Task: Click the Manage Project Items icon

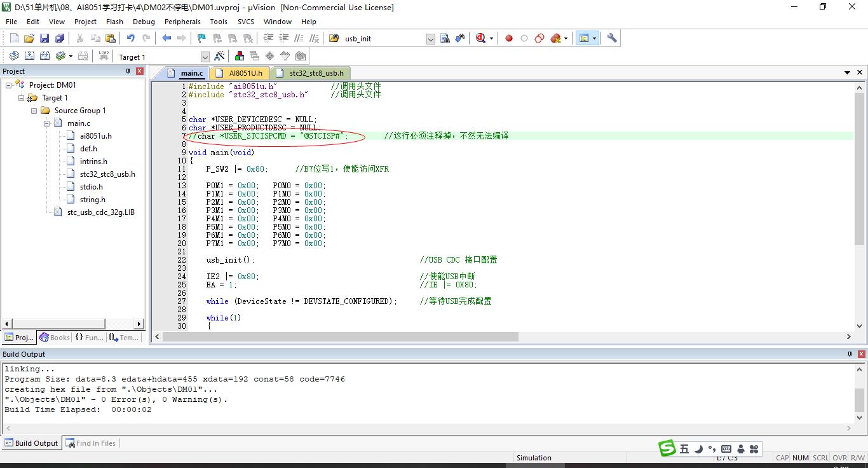Action: click(240, 56)
